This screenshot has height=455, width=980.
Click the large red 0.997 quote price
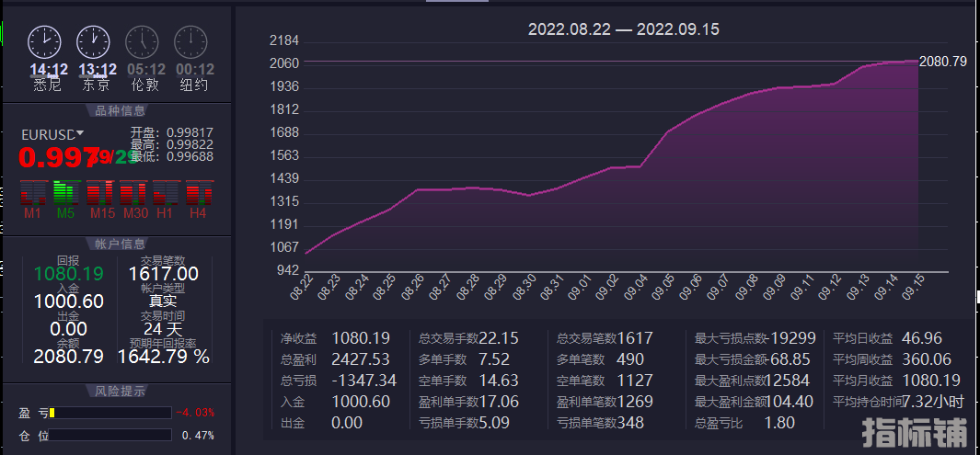coord(59,158)
